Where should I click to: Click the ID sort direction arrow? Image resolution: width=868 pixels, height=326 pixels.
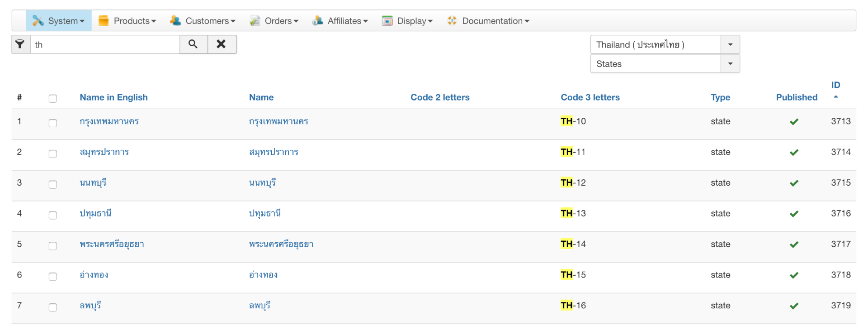(835, 96)
